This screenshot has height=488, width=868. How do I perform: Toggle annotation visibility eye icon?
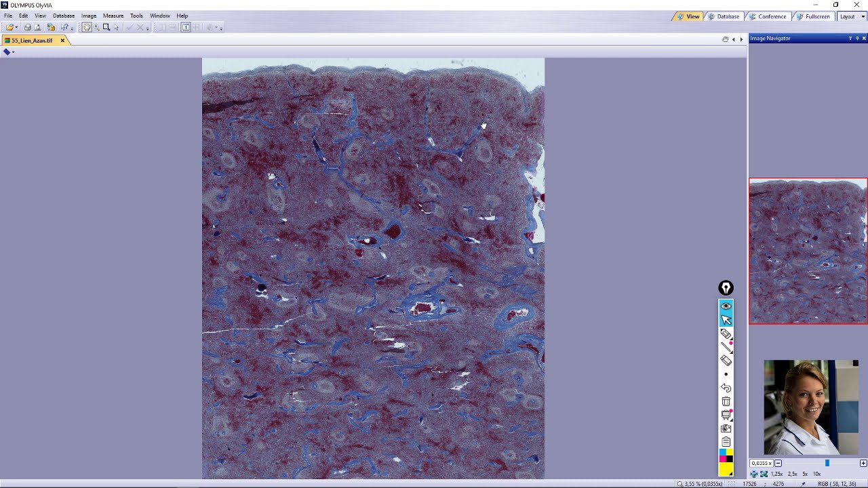(726, 306)
